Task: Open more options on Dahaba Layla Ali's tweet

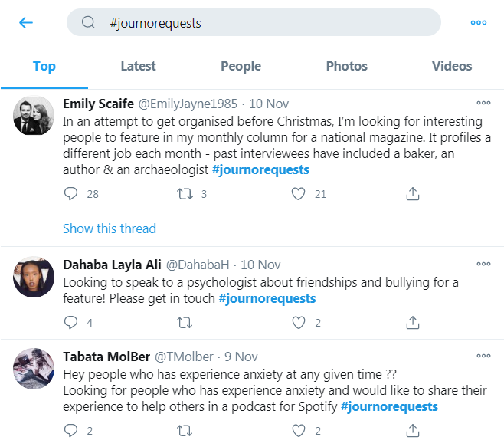Action: pos(483,264)
